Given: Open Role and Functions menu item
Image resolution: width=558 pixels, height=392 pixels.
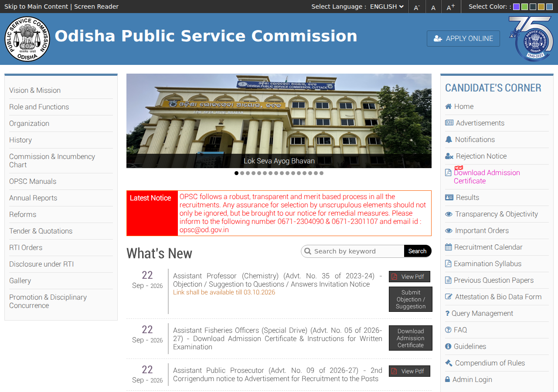Looking at the screenshot, I should tap(39, 107).
